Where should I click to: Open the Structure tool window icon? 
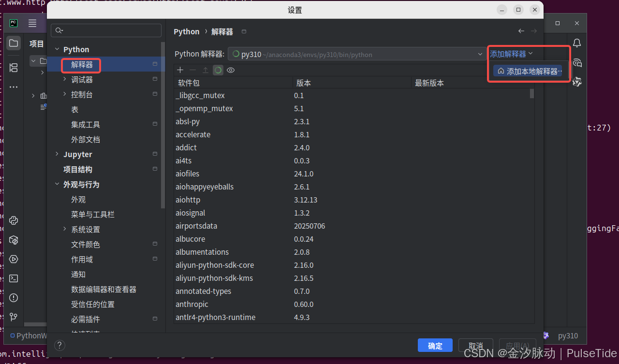(x=14, y=67)
